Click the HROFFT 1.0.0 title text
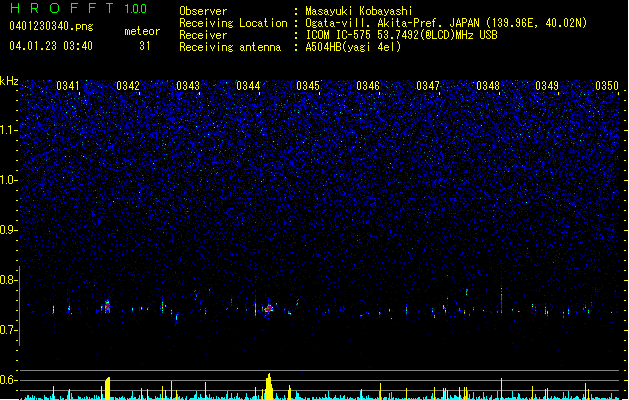The width and height of the screenshot is (629, 400). coord(78,8)
